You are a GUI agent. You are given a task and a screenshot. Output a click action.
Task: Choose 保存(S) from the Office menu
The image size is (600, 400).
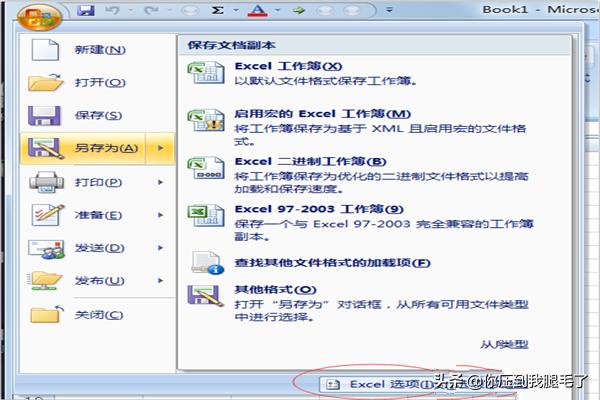tap(98, 115)
